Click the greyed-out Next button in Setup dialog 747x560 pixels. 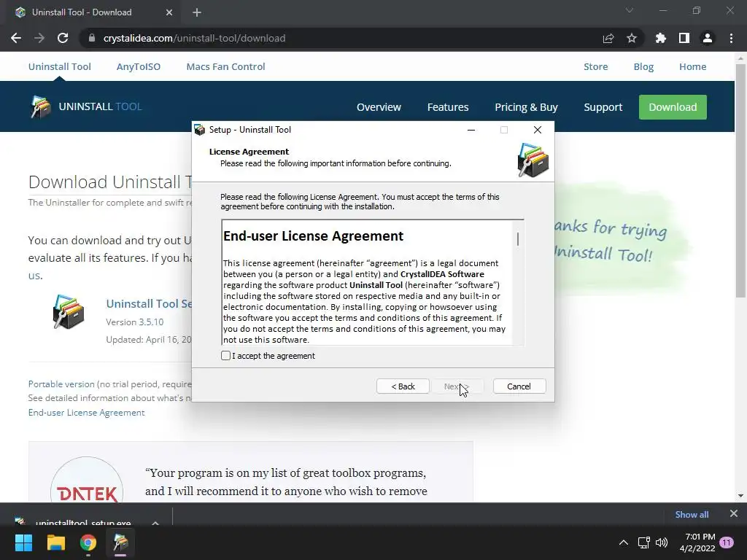(457, 386)
